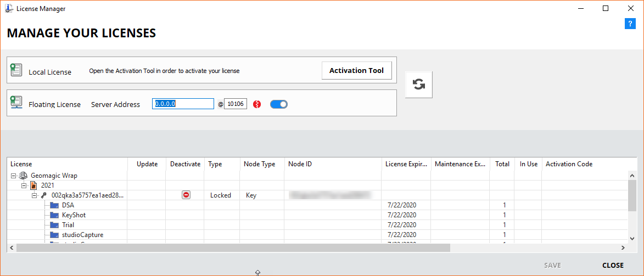
Task: Select the studioCapture license row
Action: pyautogui.click(x=318, y=234)
